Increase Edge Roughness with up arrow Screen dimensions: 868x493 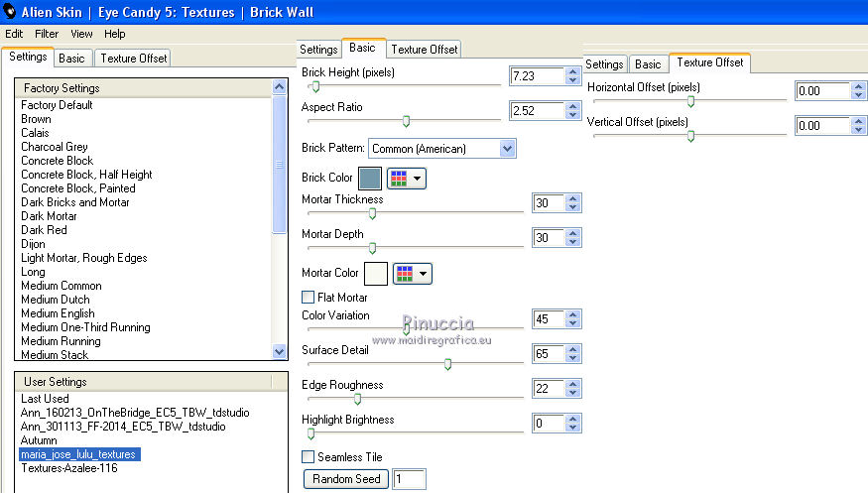[573, 384]
